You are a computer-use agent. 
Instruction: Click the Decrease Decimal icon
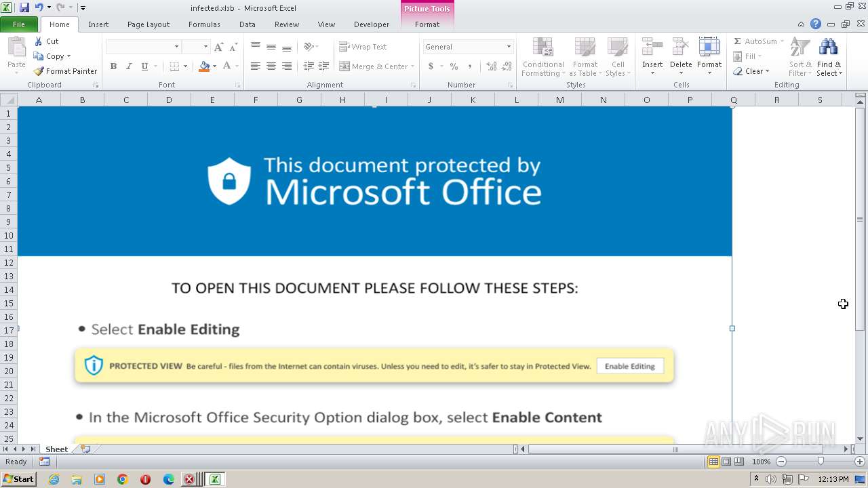(507, 66)
